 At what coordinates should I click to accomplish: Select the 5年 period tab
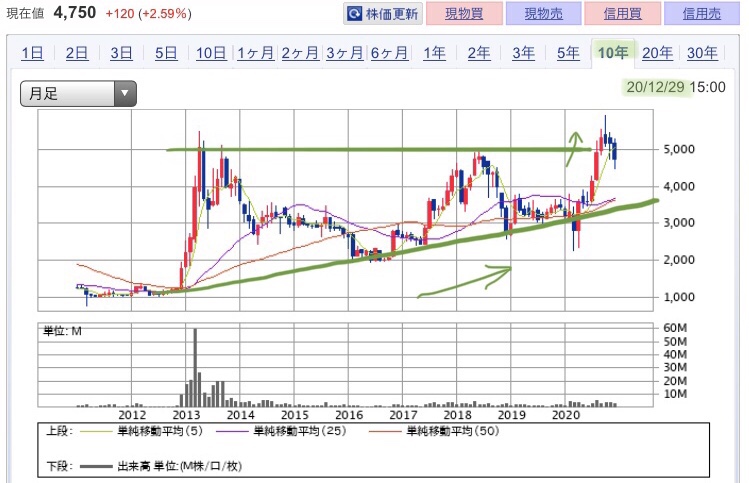click(x=567, y=54)
